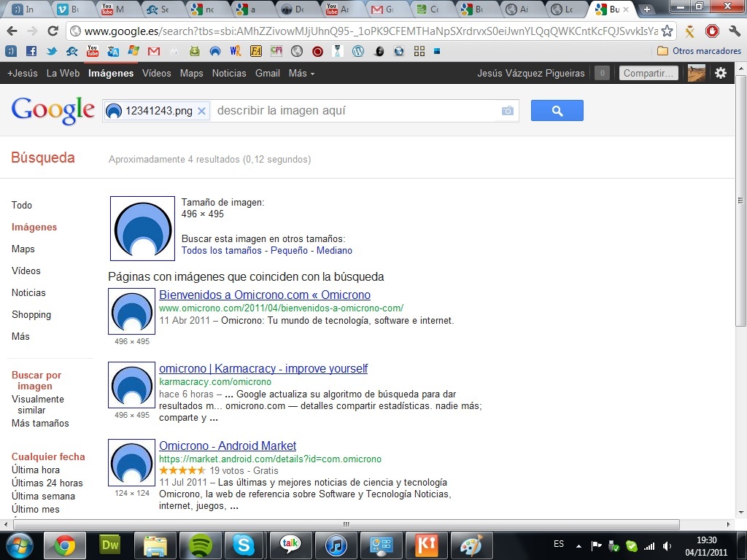Launch iTunes from the taskbar
747x560 pixels.
click(336, 545)
